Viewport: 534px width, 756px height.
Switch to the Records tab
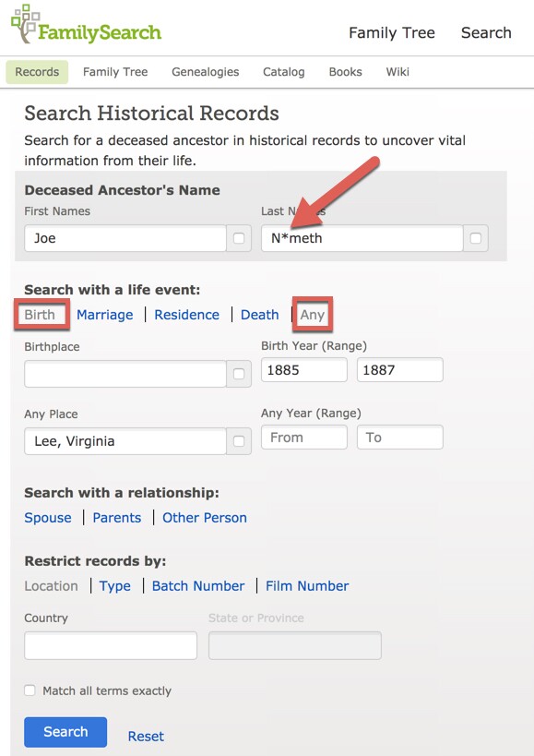click(36, 71)
